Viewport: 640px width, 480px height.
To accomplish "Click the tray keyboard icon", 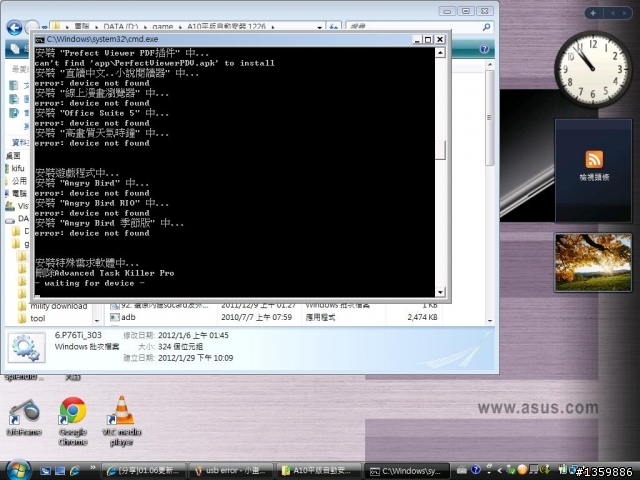I will [x=462, y=471].
